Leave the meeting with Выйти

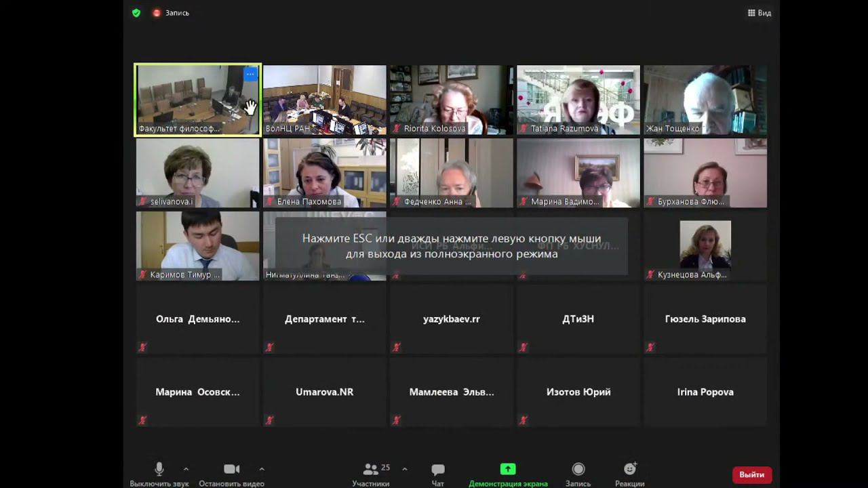pyautogui.click(x=752, y=474)
